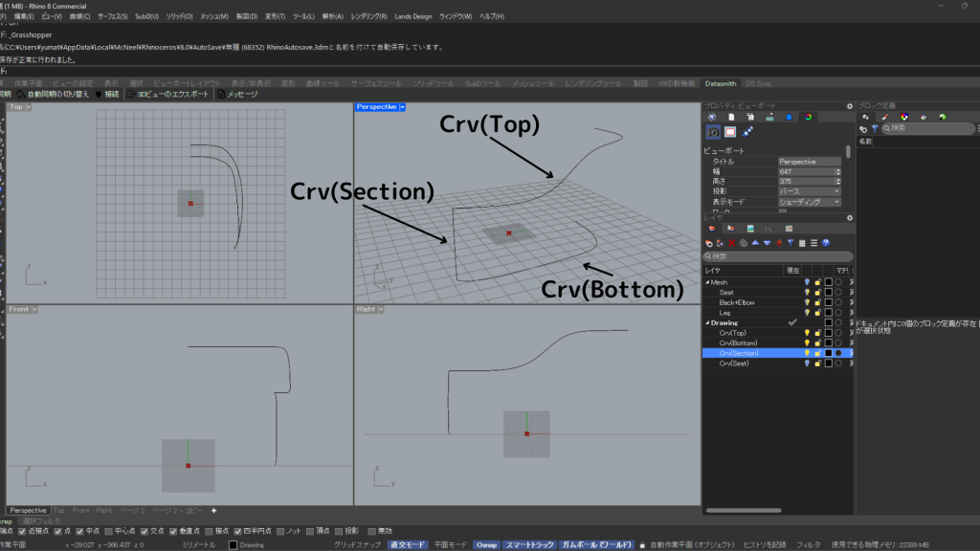The height and width of the screenshot is (551, 980).
Task: Open the サーフェス(S) menu
Action: pos(112,16)
